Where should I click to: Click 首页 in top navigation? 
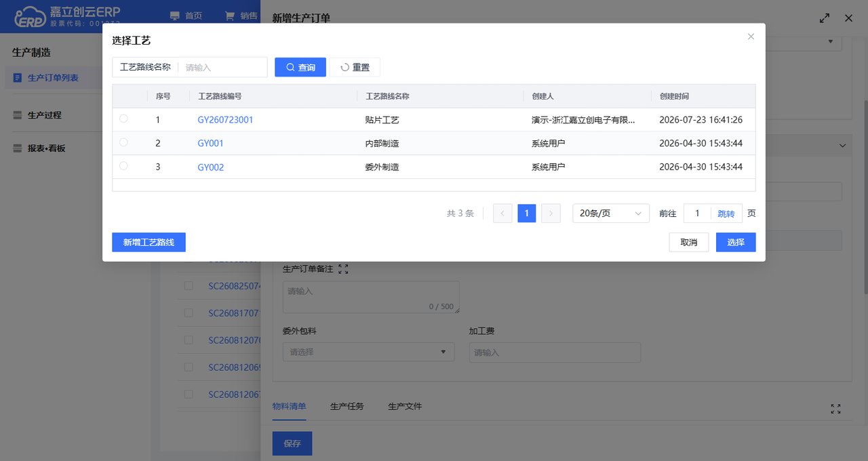(186, 16)
